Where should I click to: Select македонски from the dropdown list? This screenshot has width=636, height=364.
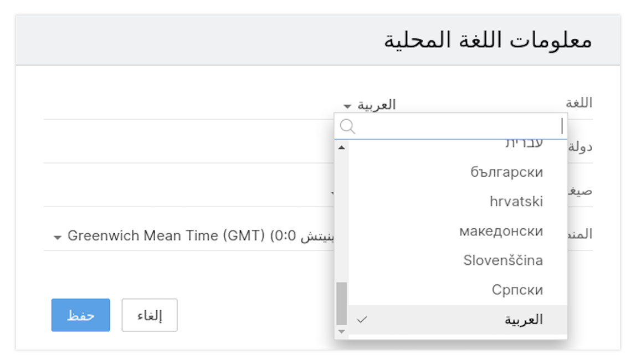tap(501, 231)
